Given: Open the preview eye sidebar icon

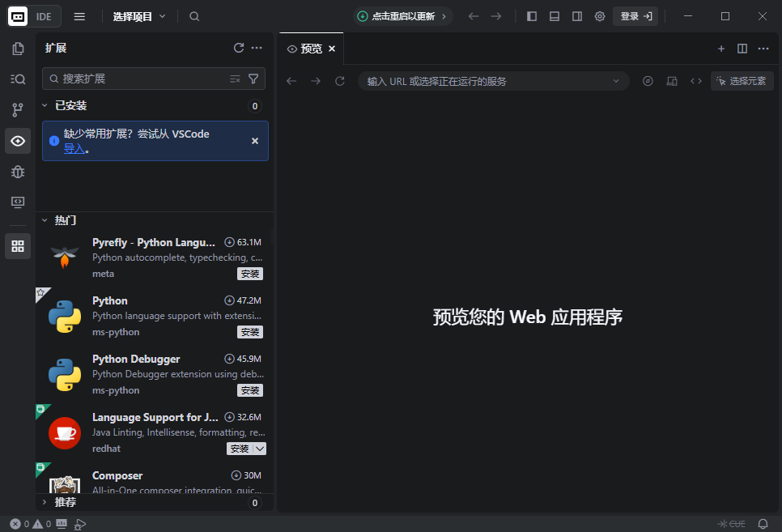Looking at the screenshot, I should tap(18, 141).
